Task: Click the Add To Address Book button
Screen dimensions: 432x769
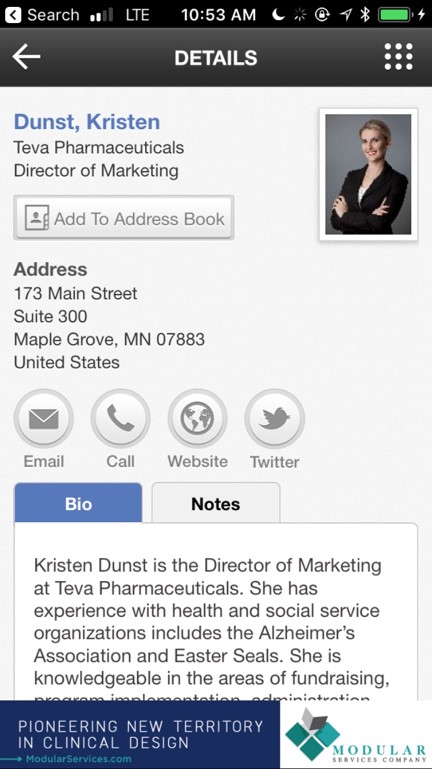Action: click(124, 218)
